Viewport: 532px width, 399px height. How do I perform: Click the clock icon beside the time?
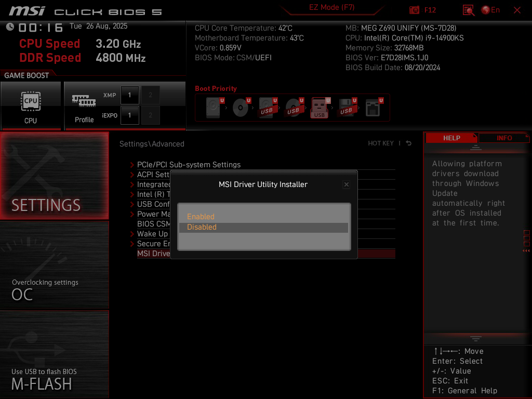point(10,27)
